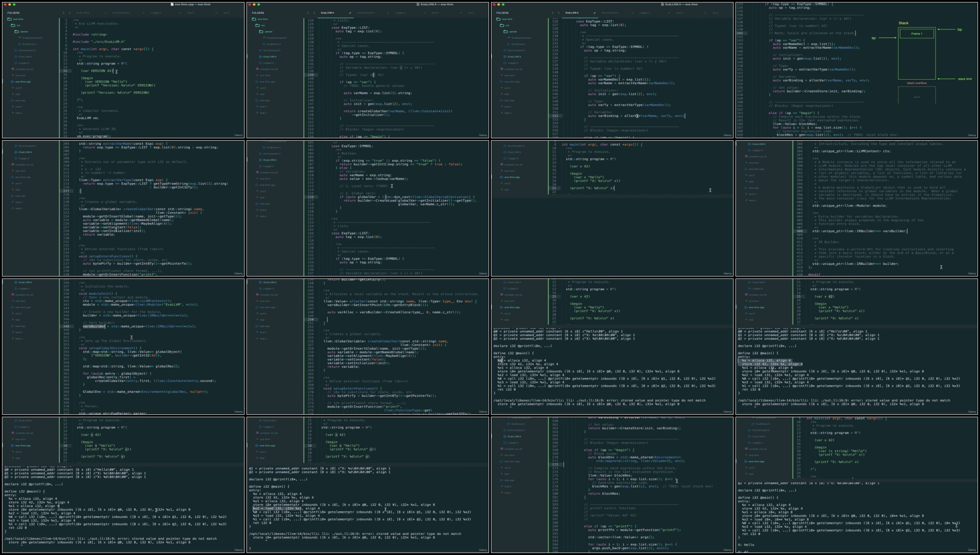The width and height of the screenshot is (980, 555).
Task: Switch to Logger.h tab in eva-llvm.cpp window
Action: point(156,13)
